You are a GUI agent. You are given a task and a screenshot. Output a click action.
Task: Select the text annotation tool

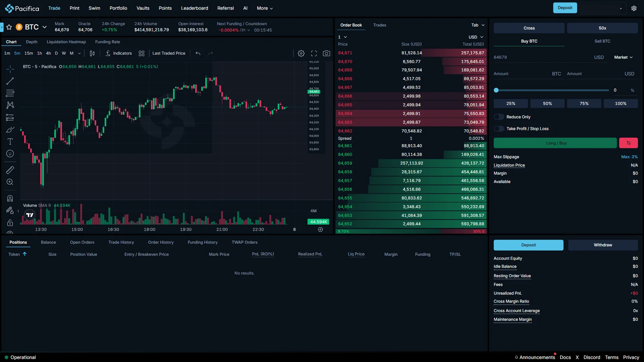coord(10,141)
